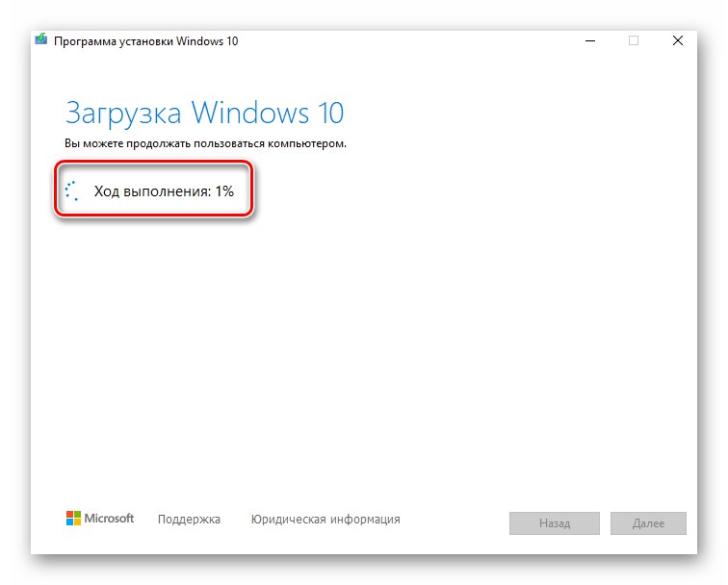This screenshot has height=585, width=728.
Task: Click the Windows 10 setup program icon in title bar
Action: click(41, 39)
